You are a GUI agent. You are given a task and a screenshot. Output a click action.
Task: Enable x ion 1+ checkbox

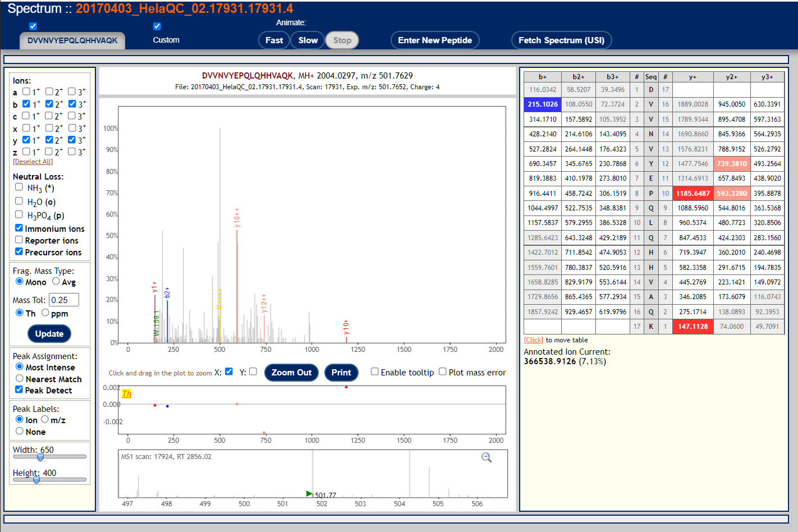[x=26, y=128]
